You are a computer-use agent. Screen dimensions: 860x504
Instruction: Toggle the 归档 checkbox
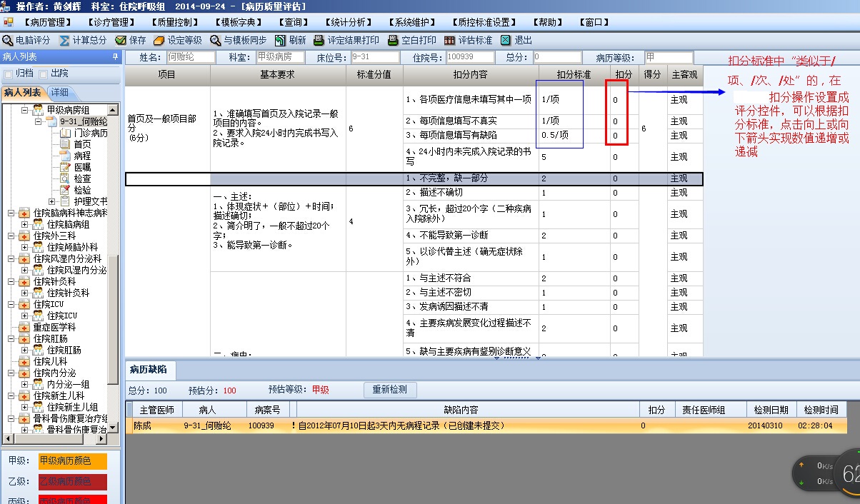coord(9,74)
